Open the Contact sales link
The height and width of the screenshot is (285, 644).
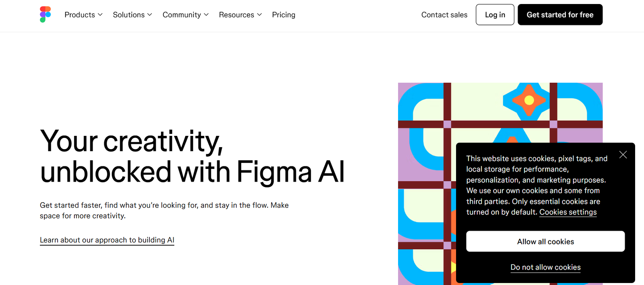444,15
